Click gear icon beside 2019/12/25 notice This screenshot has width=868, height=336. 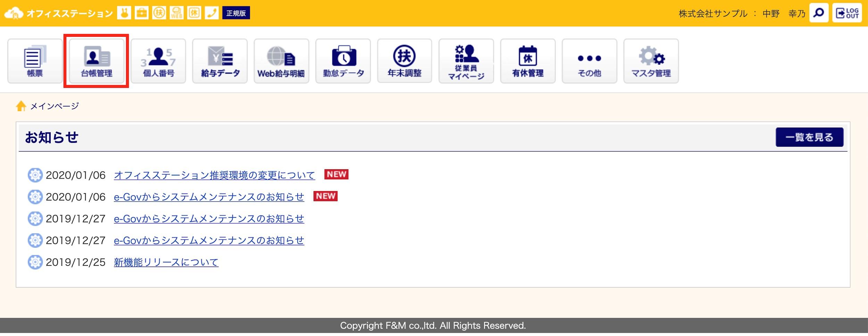click(x=35, y=262)
